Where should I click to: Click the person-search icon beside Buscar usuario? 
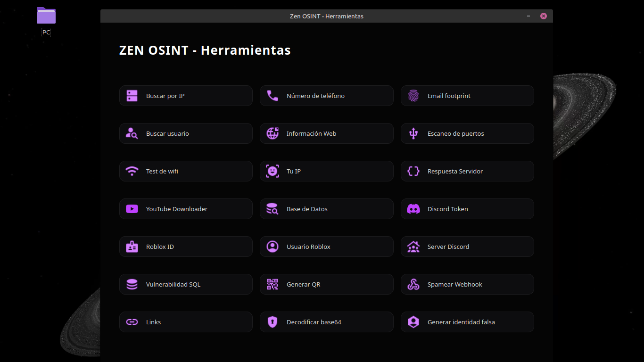coord(132,133)
